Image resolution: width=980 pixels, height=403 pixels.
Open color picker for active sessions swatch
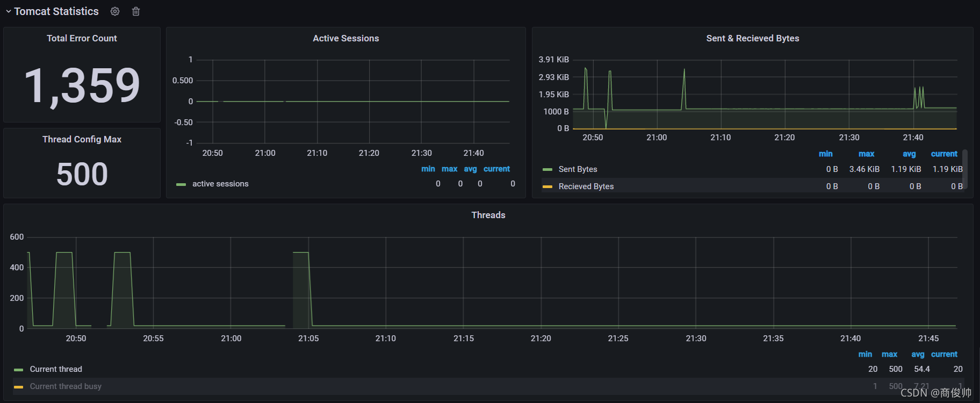point(181,184)
